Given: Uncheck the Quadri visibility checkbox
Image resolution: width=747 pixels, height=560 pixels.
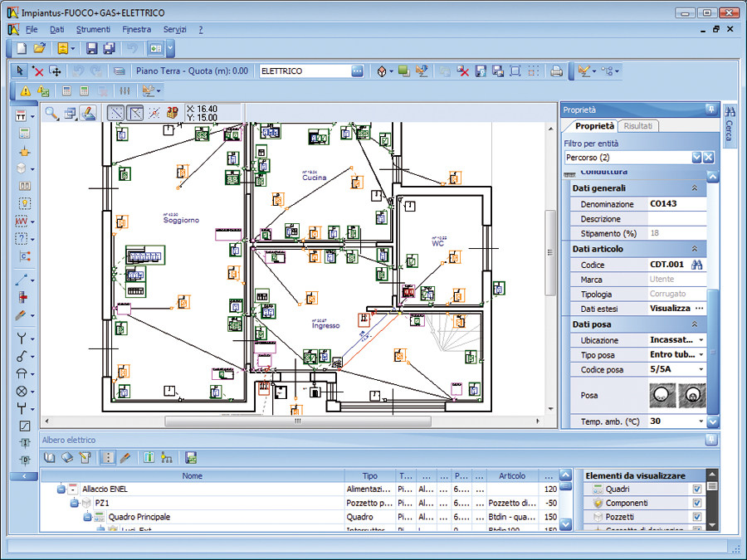Looking at the screenshot, I should (697, 489).
